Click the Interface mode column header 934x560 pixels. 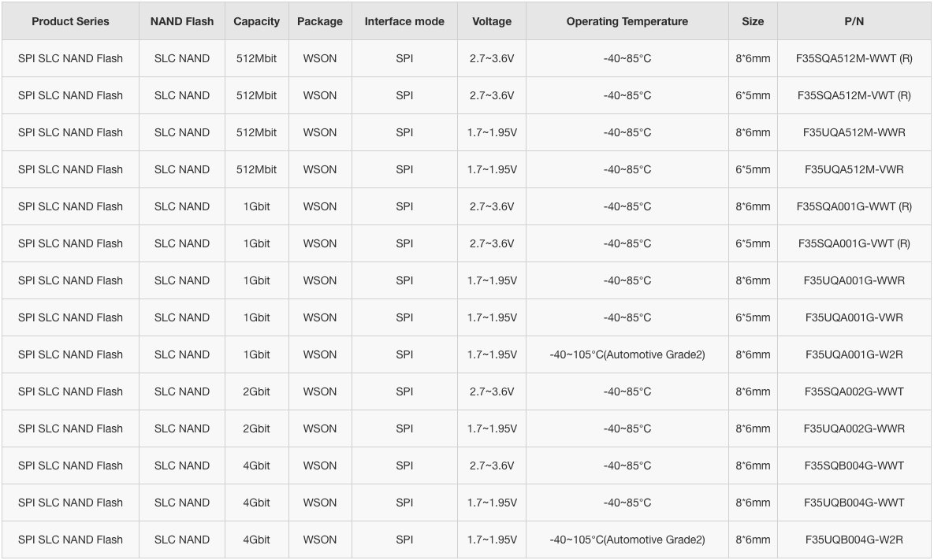tap(404, 21)
